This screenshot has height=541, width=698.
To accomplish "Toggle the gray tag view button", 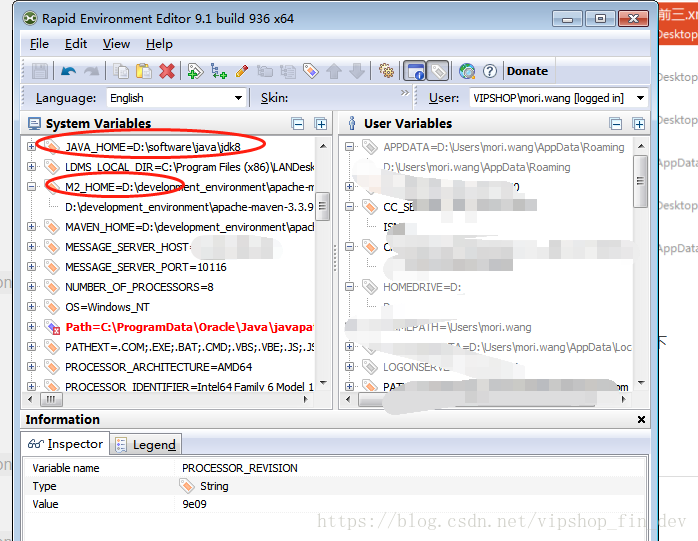I will [x=438, y=71].
